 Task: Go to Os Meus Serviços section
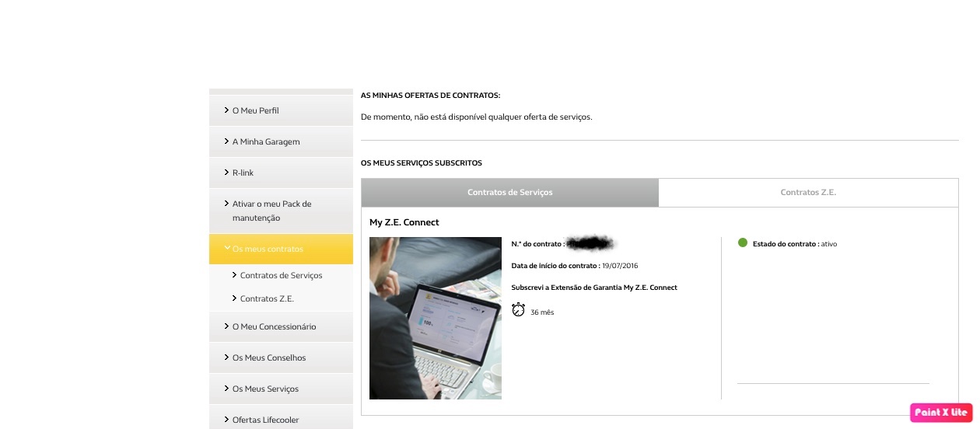coord(265,389)
